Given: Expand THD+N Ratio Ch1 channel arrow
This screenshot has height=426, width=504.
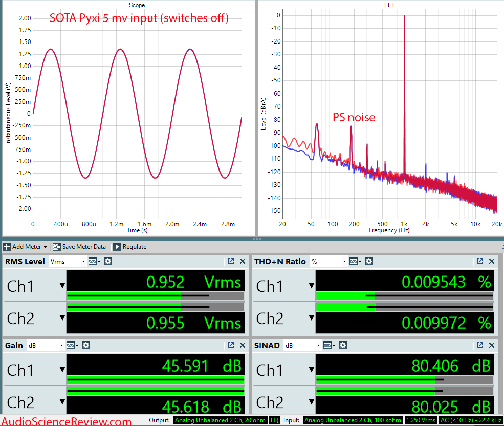Looking at the screenshot, I should 312,285.
